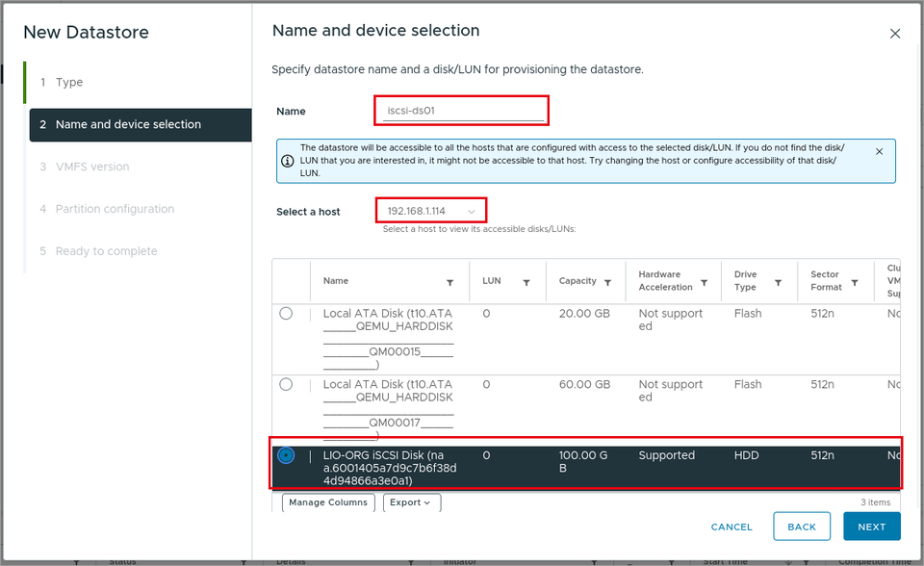Expand the Export dropdown
Screen dimensions: 924x566
411,502
